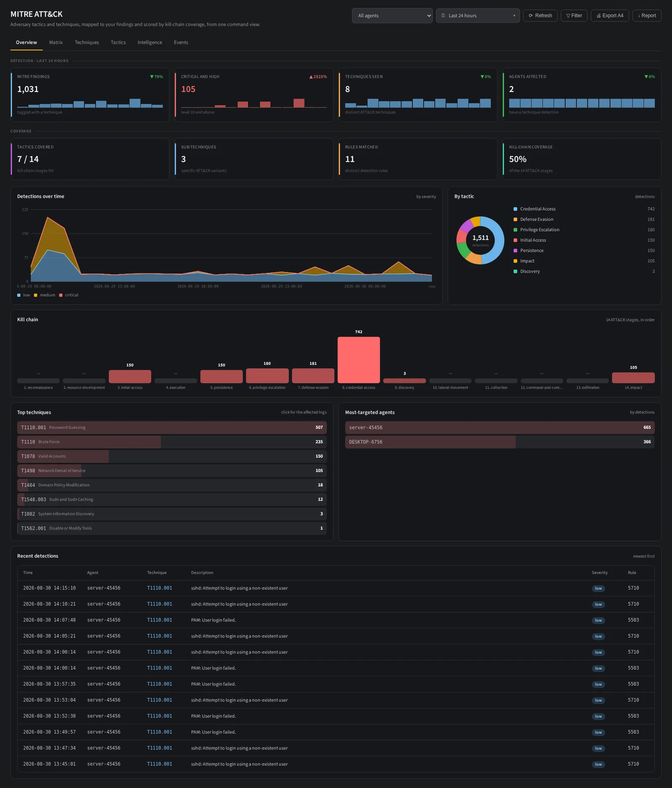Open T1548.003 Sudo and Sudo Caching row
Image resolution: width=672 pixels, height=788 pixels.
coord(172,499)
